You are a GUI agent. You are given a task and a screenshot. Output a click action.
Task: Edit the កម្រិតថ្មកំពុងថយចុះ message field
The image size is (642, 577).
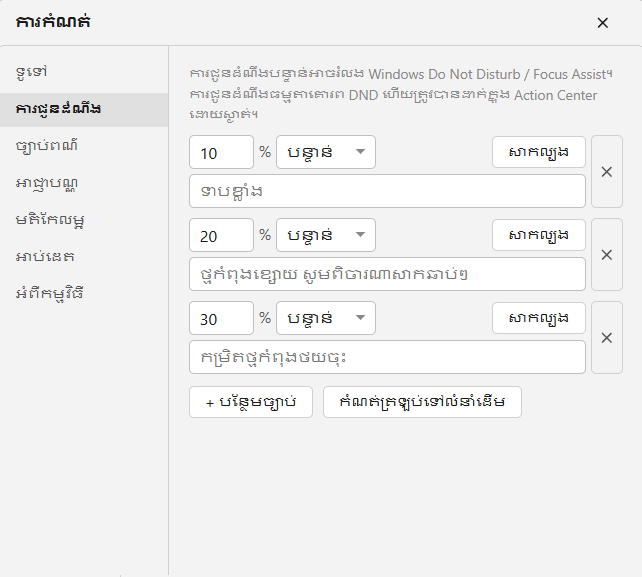[x=387, y=357]
